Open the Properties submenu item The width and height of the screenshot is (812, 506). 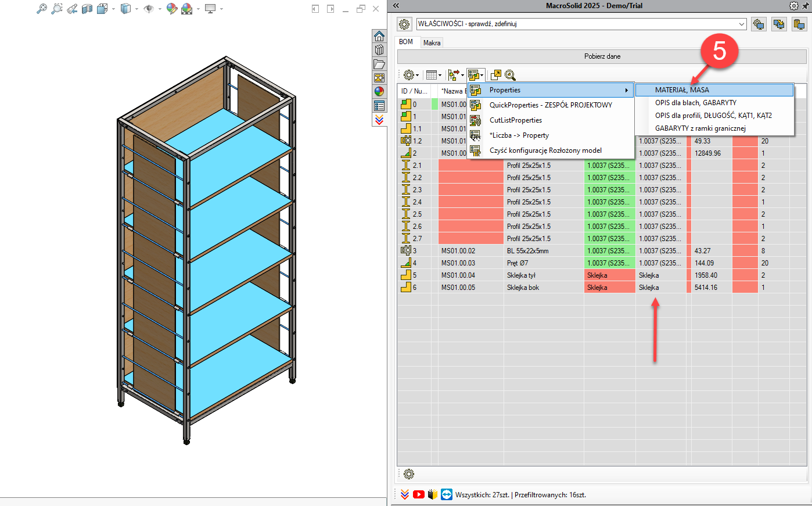pos(551,90)
